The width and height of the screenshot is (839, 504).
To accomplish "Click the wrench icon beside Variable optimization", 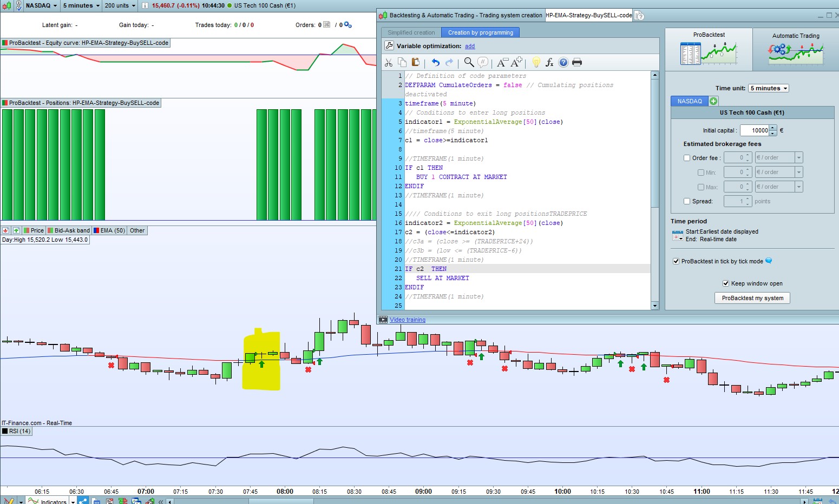I will coord(389,46).
